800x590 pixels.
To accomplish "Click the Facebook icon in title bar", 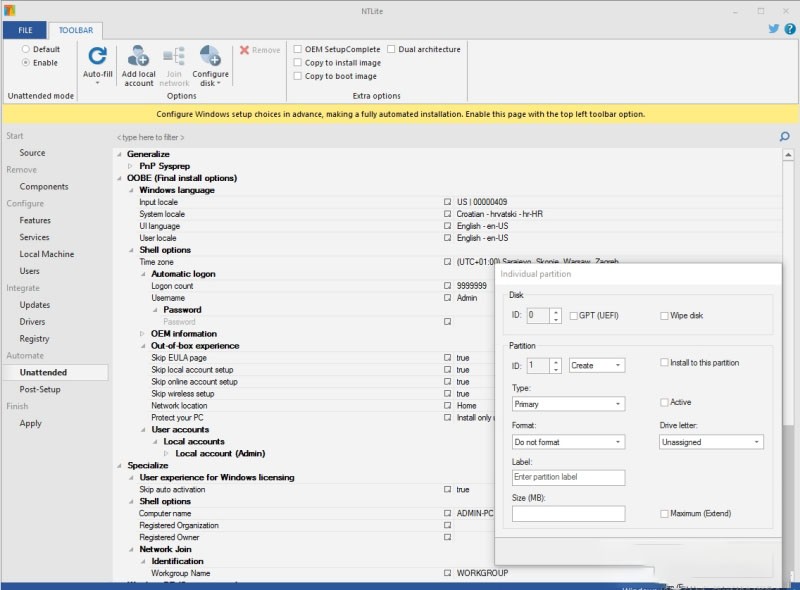I will 788,29.
